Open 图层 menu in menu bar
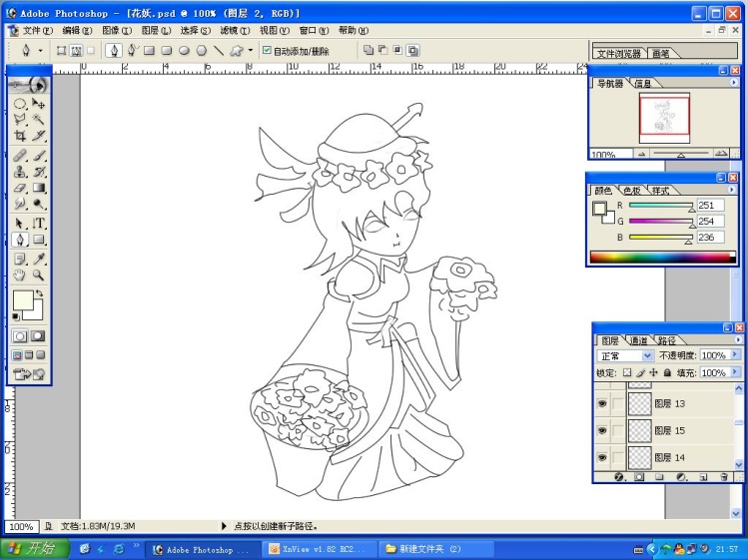 pyautogui.click(x=156, y=31)
